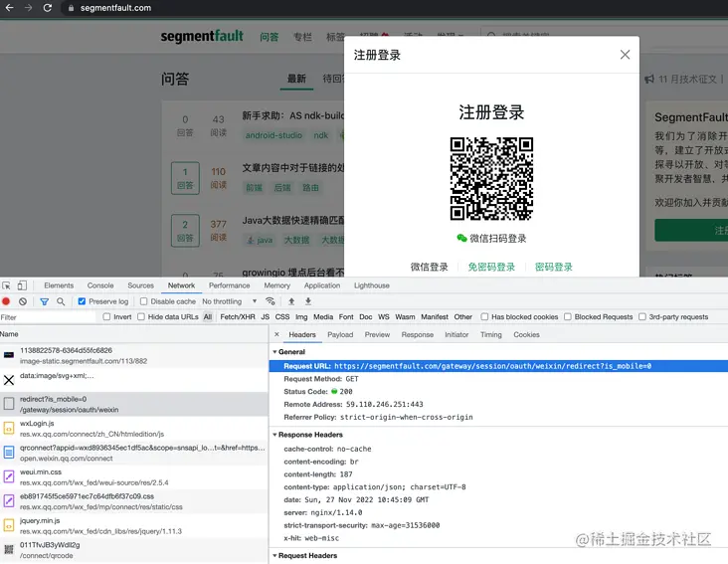728x564 pixels.
Task: Filter requests by Doc
Action: [366, 316]
